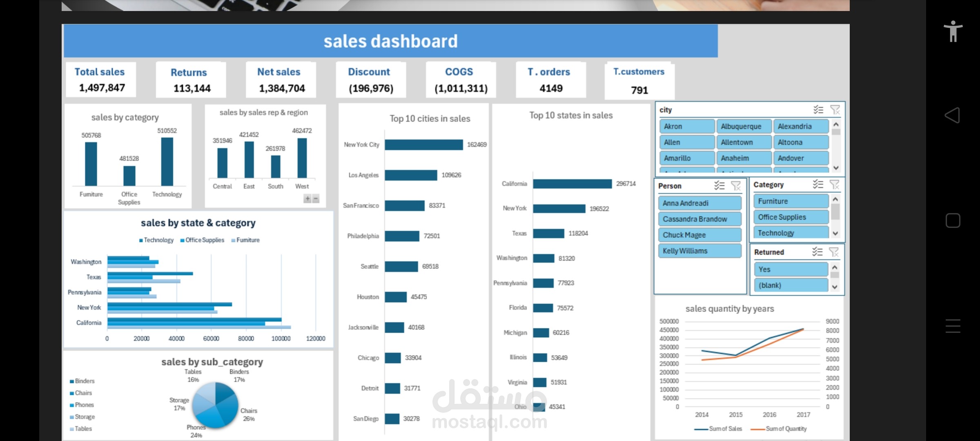Image resolution: width=980 pixels, height=441 pixels.
Task: Click the West region column
Action: [302, 158]
